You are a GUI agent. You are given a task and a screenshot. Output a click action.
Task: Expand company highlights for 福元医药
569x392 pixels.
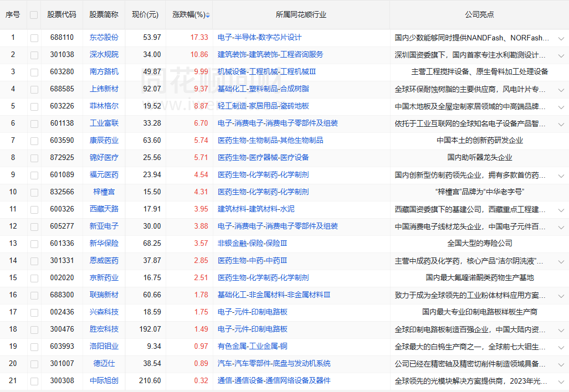pyautogui.click(x=561, y=176)
